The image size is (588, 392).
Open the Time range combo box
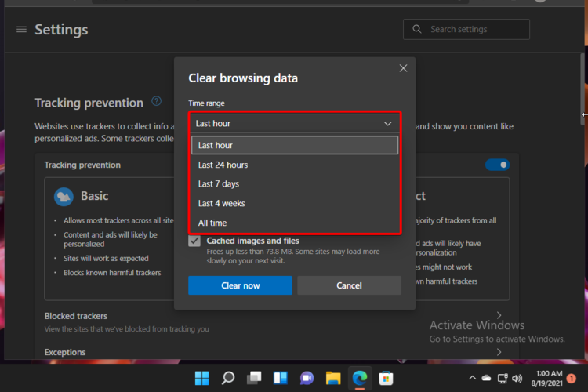294,123
